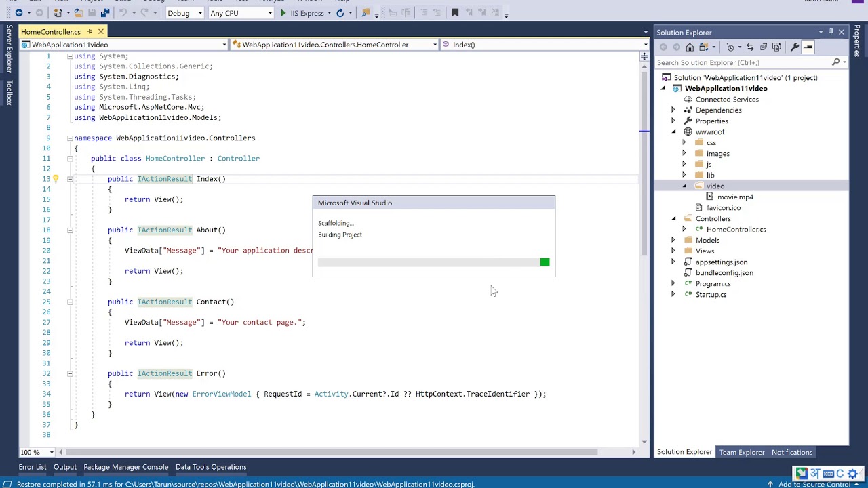Screen dimensions: 868x488
Task: Click the Pending Changes Filter clock icon
Action: click(730, 47)
